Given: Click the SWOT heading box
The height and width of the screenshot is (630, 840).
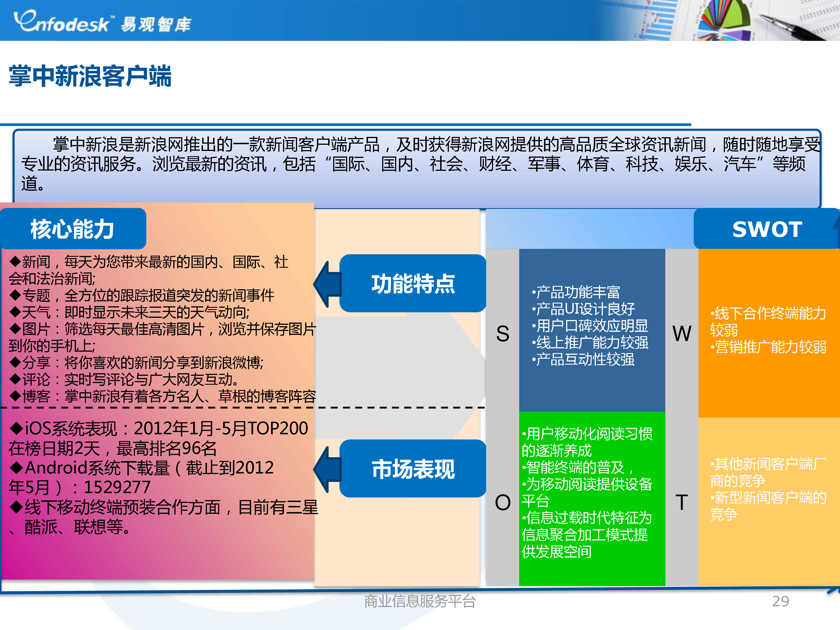Looking at the screenshot, I should [767, 228].
